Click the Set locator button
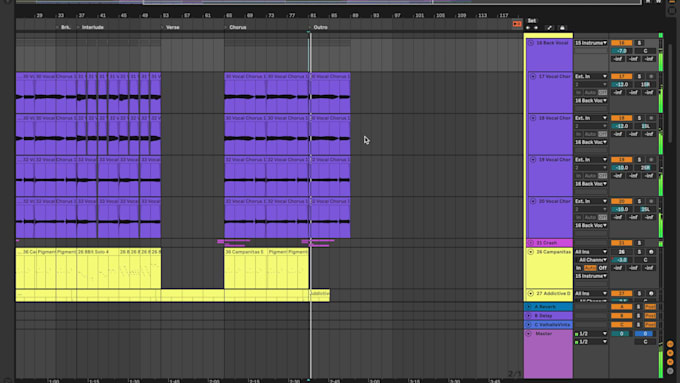The width and height of the screenshot is (680, 383). click(x=532, y=20)
